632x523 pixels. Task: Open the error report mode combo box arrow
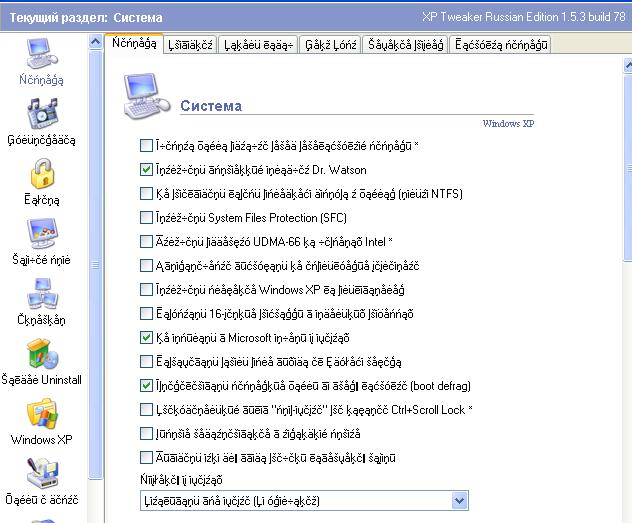click(459, 501)
